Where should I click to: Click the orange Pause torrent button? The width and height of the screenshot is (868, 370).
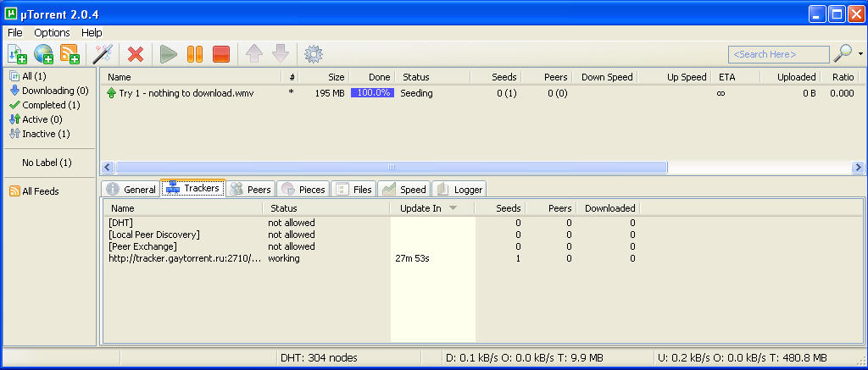[x=195, y=54]
